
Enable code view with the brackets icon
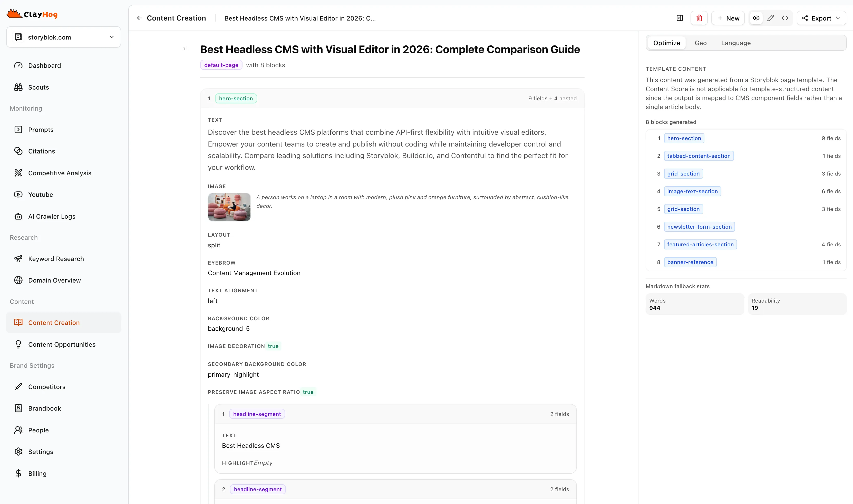pyautogui.click(x=785, y=18)
